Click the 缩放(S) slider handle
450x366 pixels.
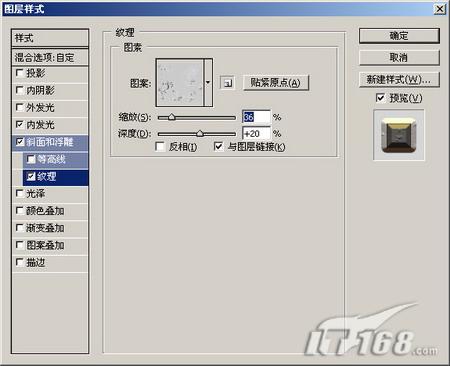tap(171, 117)
